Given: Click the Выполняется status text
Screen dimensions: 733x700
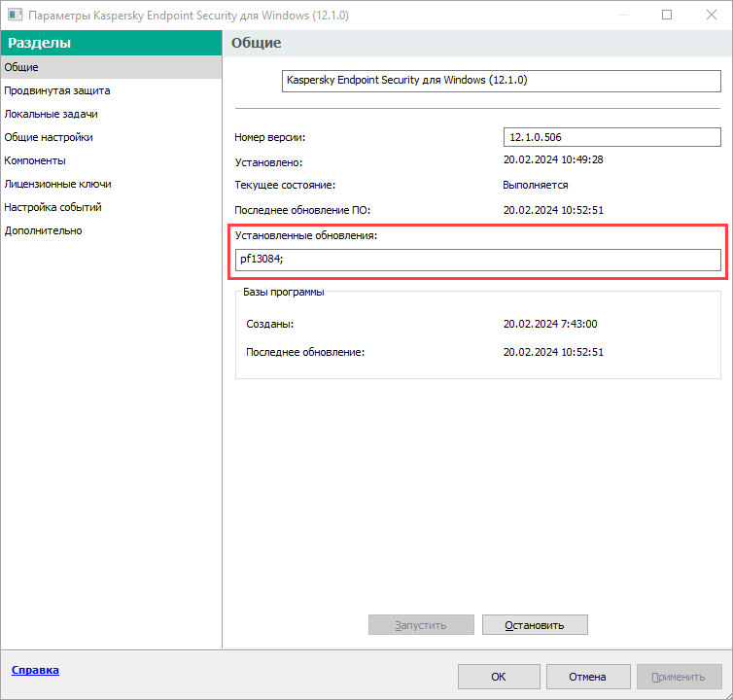Looking at the screenshot, I should (x=536, y=185).
